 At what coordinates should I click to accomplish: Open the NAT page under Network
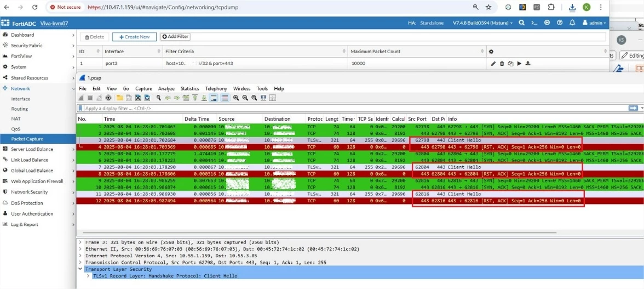[15, 118]
